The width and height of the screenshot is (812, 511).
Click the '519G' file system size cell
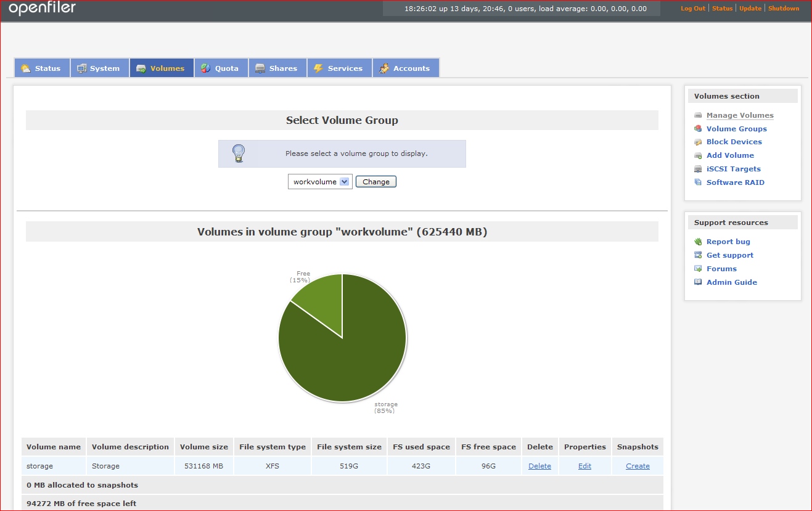point(349,466)
